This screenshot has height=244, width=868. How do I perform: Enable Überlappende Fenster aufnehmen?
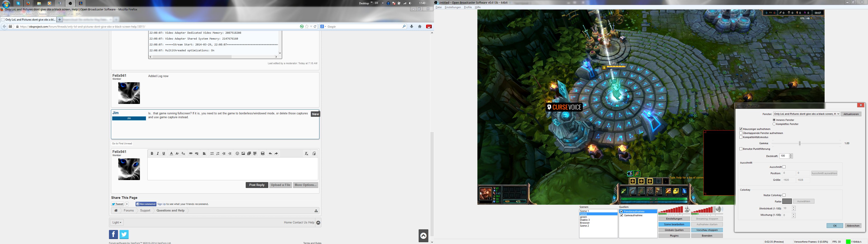[x=741, y=133]
